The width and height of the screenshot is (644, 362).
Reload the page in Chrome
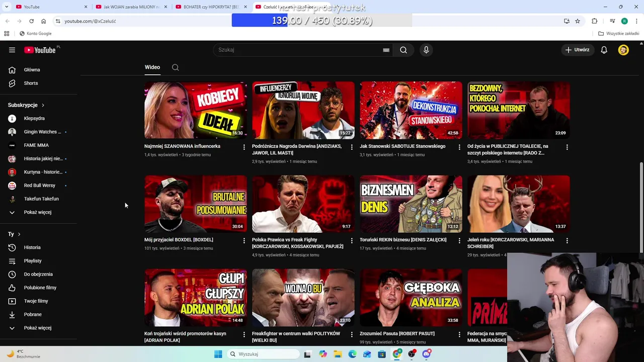pyautogui.click(x=31, y=21)
